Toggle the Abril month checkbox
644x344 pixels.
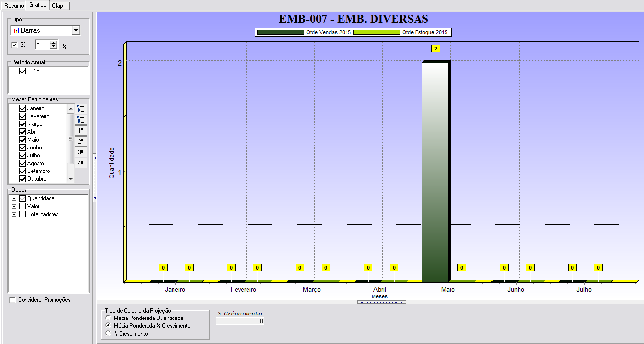23,132
